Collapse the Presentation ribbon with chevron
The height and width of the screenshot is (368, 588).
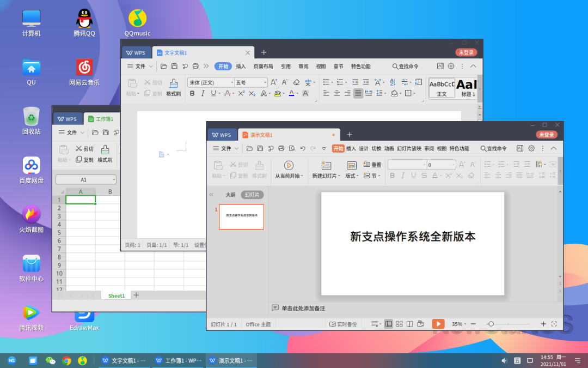[x=554, y=148]
